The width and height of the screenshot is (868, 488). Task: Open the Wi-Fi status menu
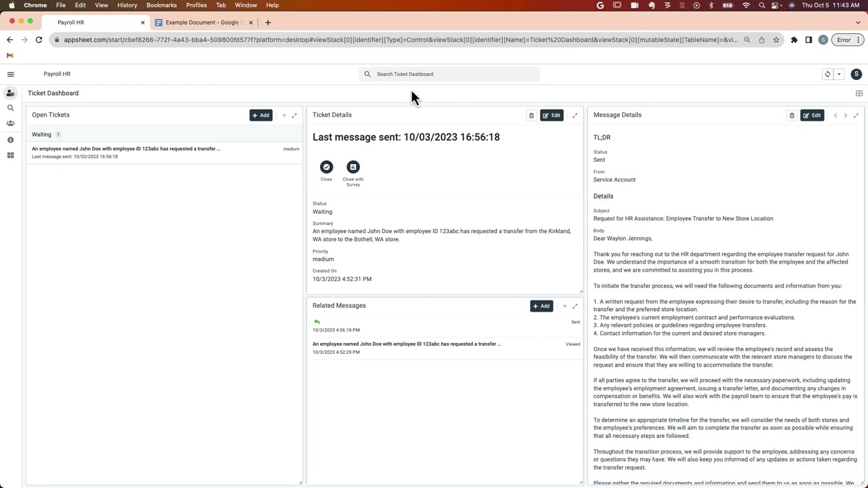click(746, 5)
